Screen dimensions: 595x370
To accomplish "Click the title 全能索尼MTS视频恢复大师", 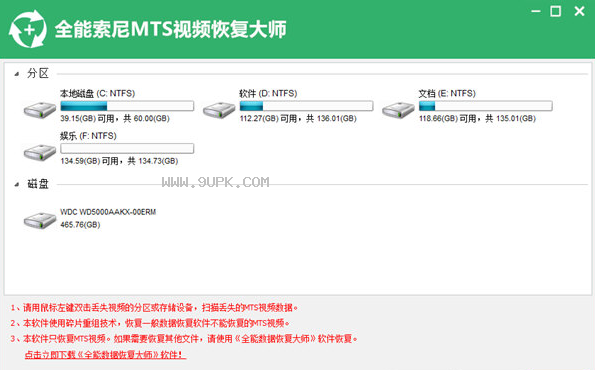I will click(170, 29).
